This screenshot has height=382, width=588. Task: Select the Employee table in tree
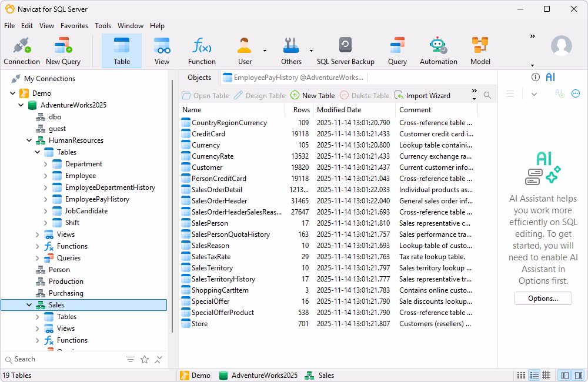[80, 176]
